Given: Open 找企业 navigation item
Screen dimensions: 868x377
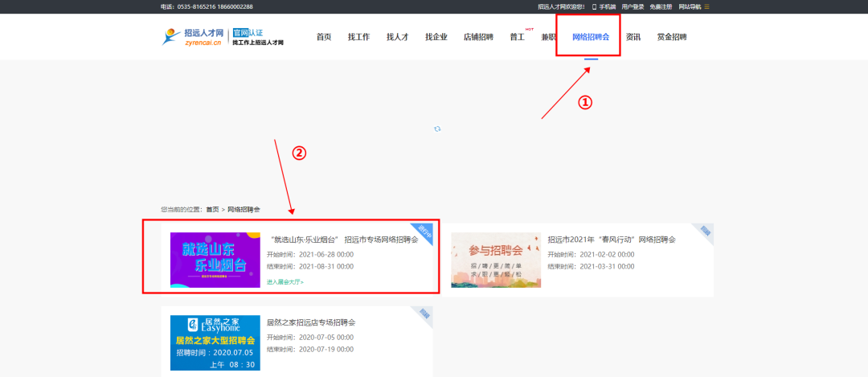Looking at the screenshot, I should coord(436,37).
